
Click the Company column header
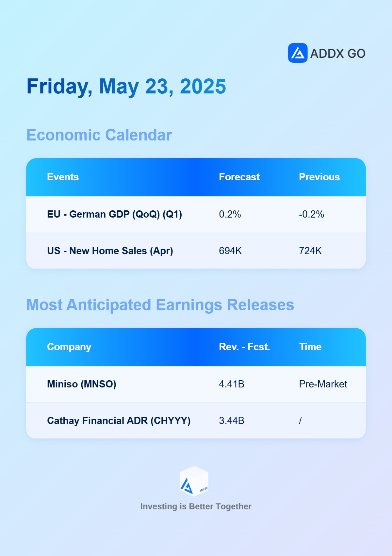(69, 347)
